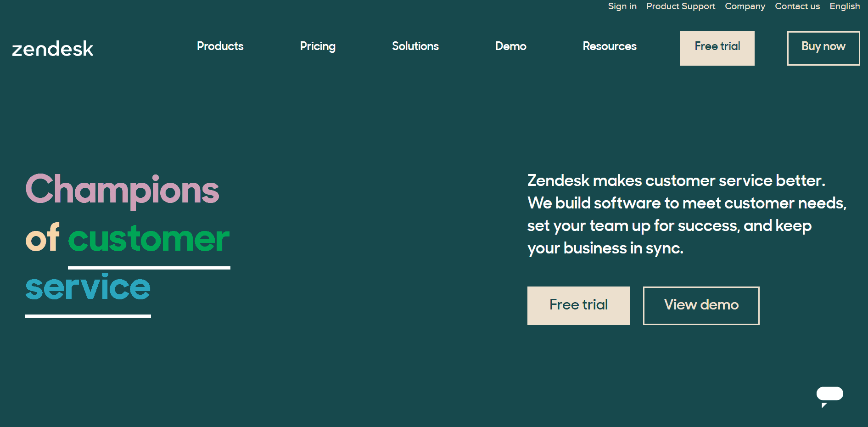Open the Sign in link
868x427 pixels.
(x=622, y=6)
